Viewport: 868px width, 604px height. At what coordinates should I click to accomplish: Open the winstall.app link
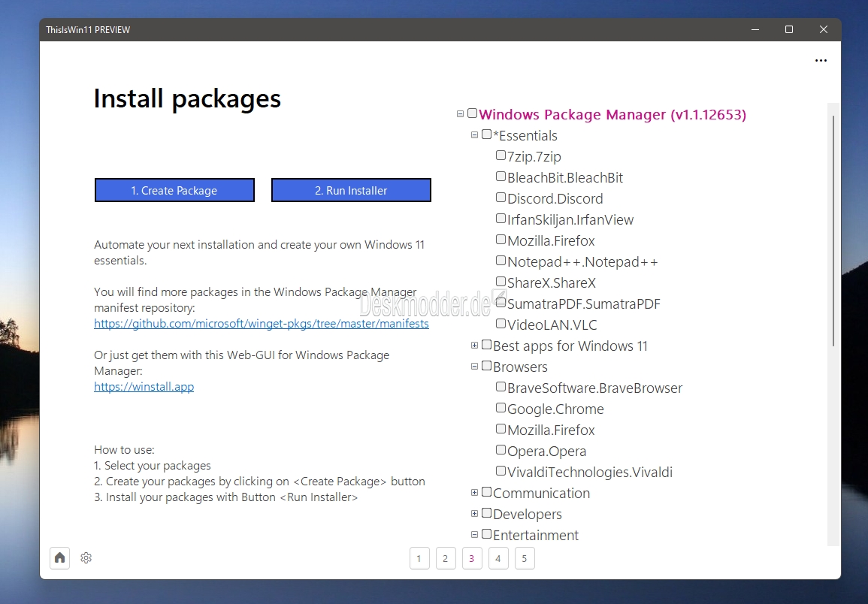point(144,387)
